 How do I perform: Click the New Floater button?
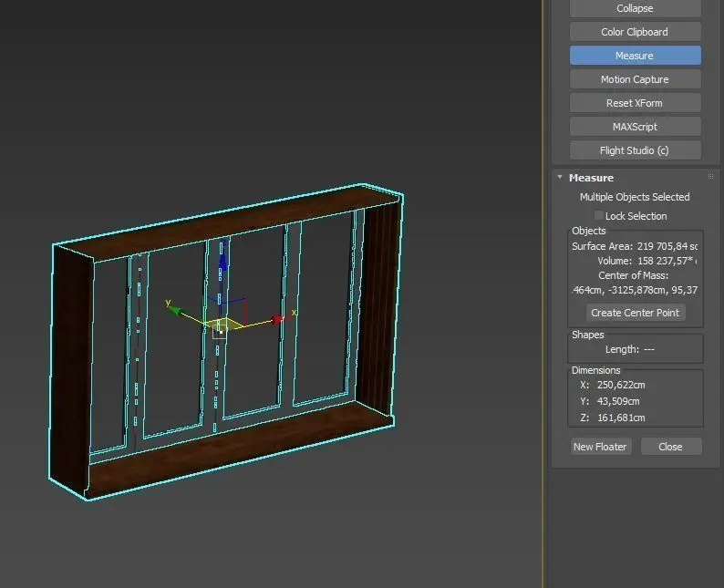pyautogui.click(x=600, y=447)
